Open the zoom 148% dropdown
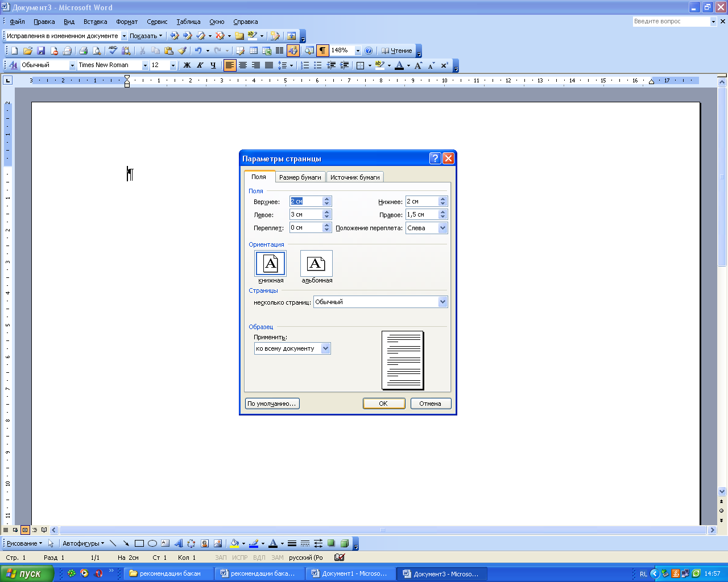Screen dimensions: 728x582 [x=358, y=51]
